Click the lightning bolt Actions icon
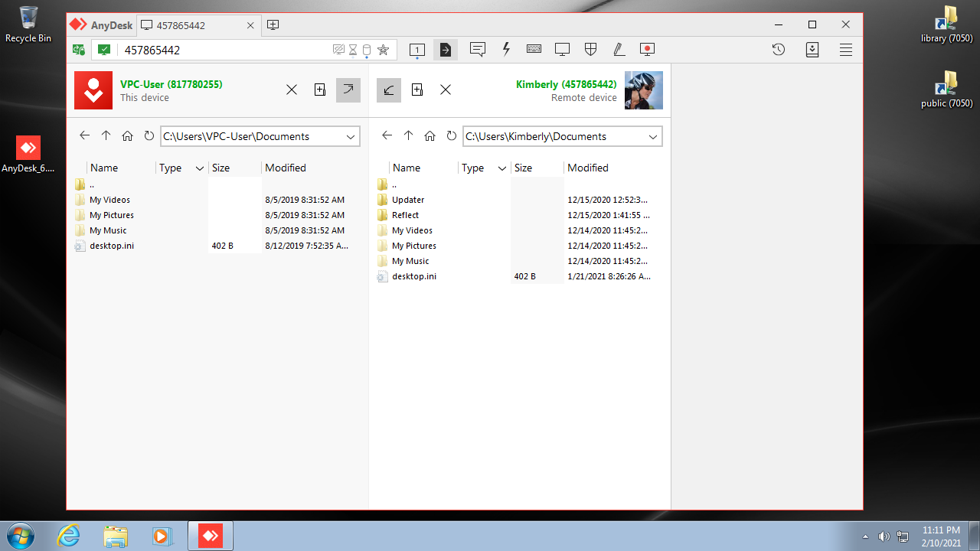The height and width of the screenshot is (551, 980). click(506, 50)
